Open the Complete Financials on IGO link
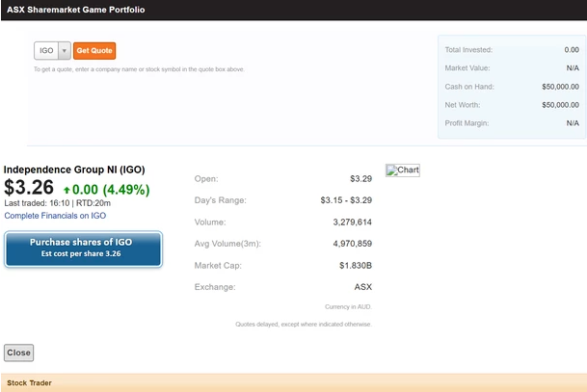Image resolution: width=587 pixels, height=392 pixels. point(55,216)
